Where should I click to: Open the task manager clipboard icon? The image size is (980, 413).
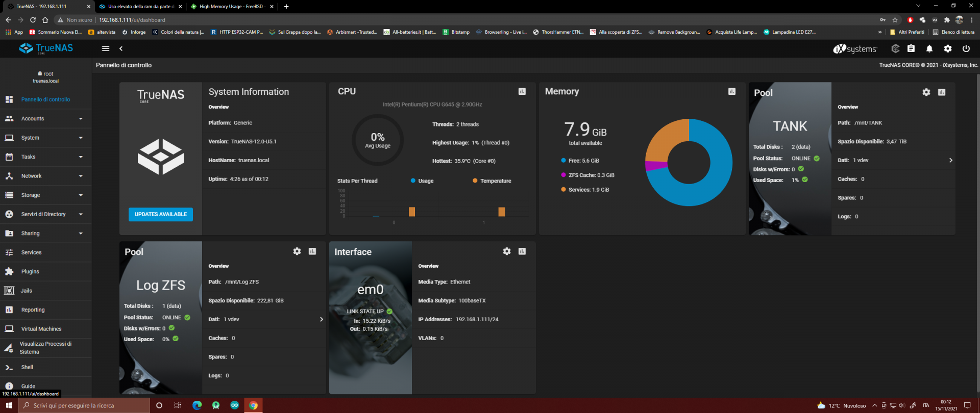[911, 48]
